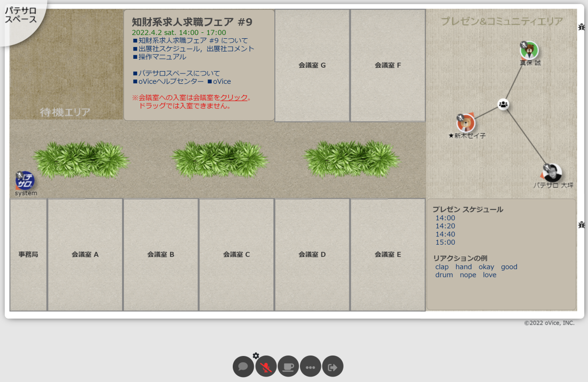
Task: Toggle away status with coffee cup
Action: [x=288, y=366]
